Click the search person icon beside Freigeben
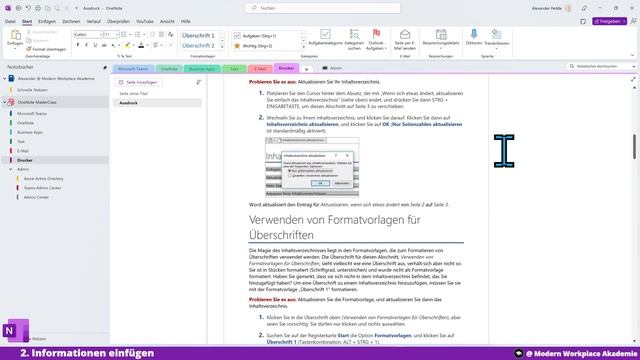This screenshot has width=640, height=360. point(633,21)
